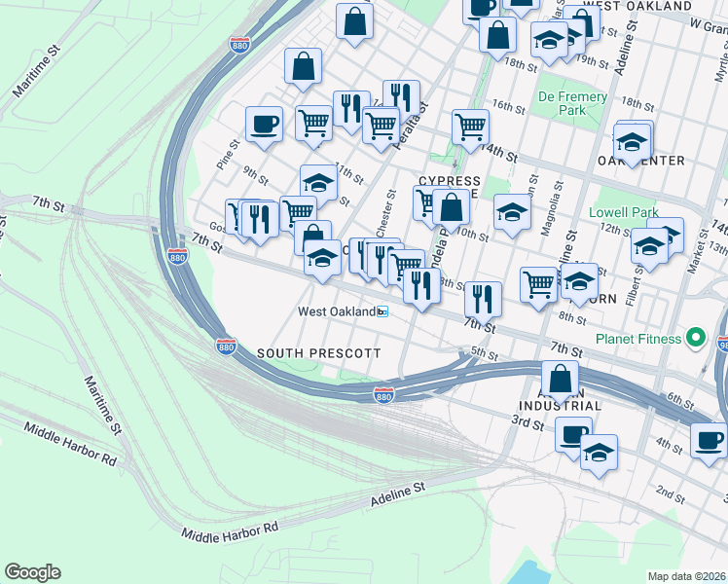
Task: Click the coffee cup marker near Pine St
Action: [264, 128]
